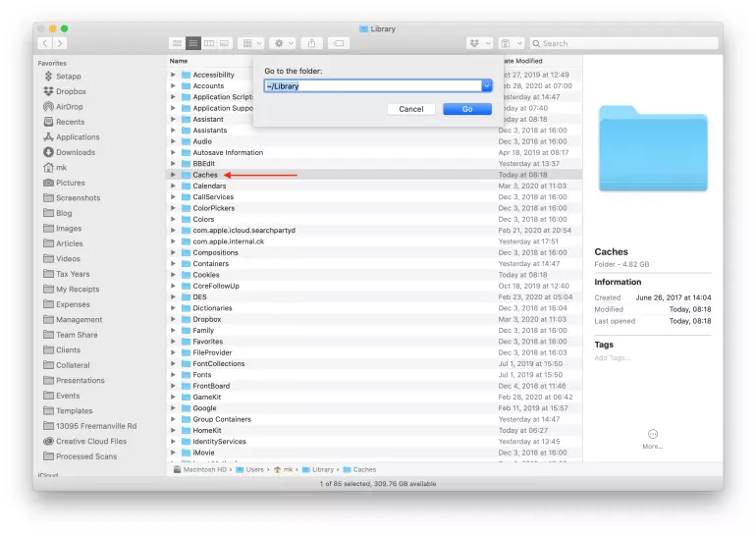756x534 pixels.
Task: Click the Go button
Action: pyautogui.click(x=467, y=109)
